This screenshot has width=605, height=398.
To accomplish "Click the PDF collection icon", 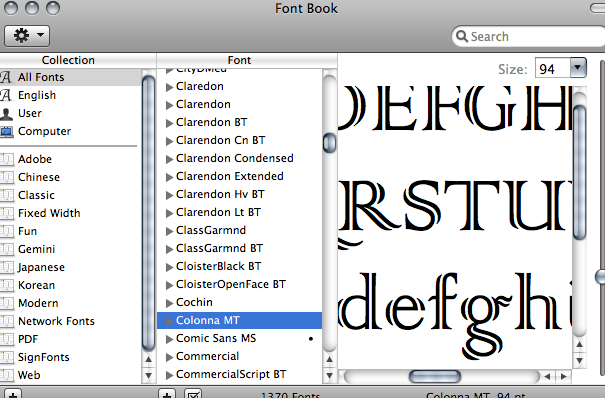I will click(x=6, y=339).
